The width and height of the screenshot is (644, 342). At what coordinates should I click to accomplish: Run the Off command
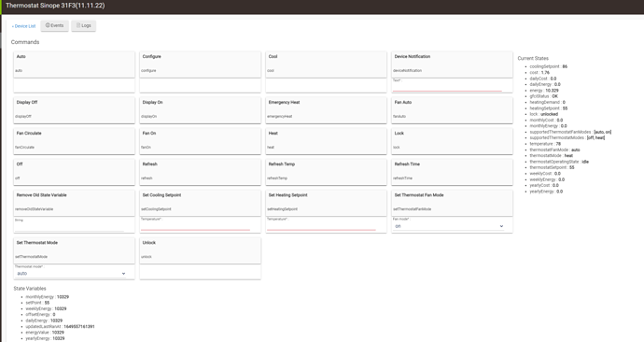74,172
